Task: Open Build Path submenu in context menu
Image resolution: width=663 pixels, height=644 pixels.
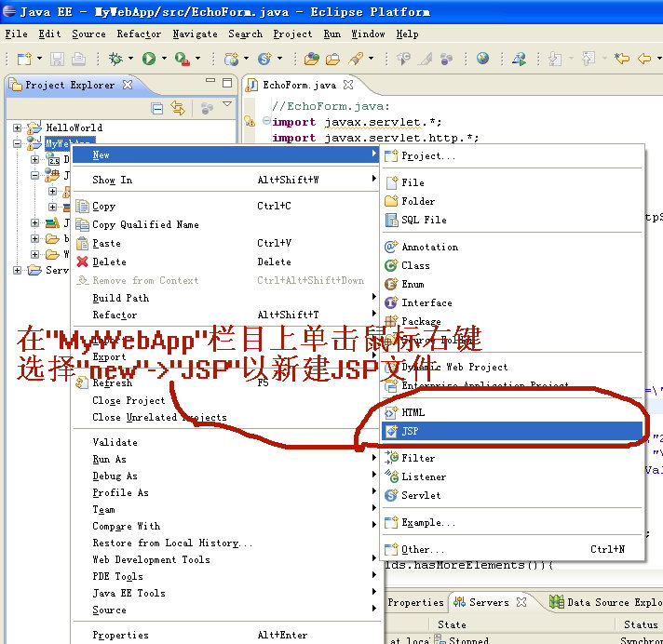Action: pos(226,298)
